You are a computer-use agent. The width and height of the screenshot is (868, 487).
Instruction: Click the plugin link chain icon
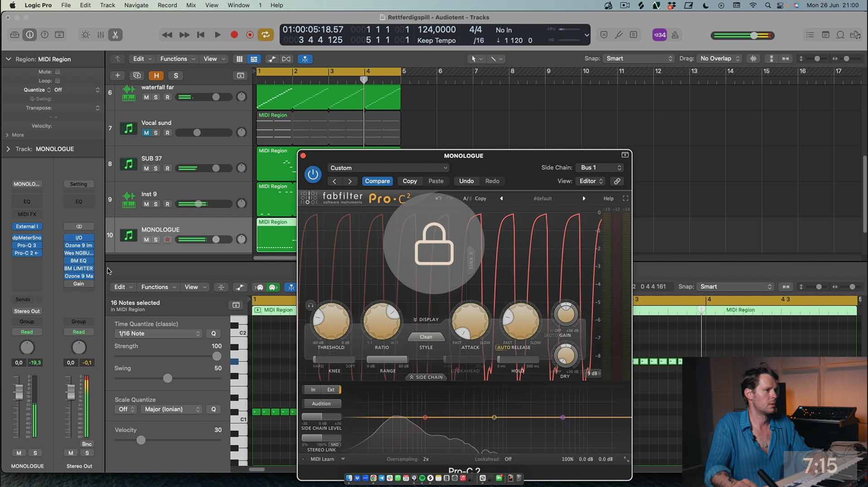click(x=617, y=181)
